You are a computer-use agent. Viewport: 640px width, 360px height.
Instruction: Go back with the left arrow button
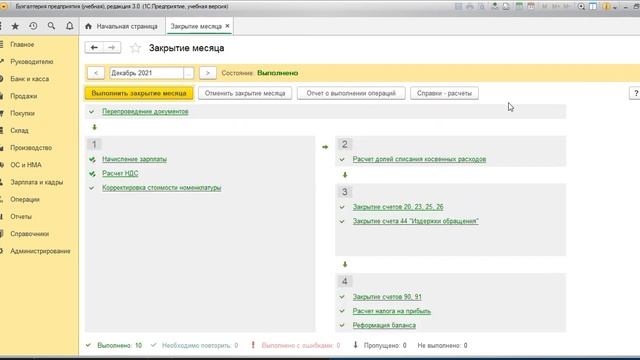click(94, 48)
